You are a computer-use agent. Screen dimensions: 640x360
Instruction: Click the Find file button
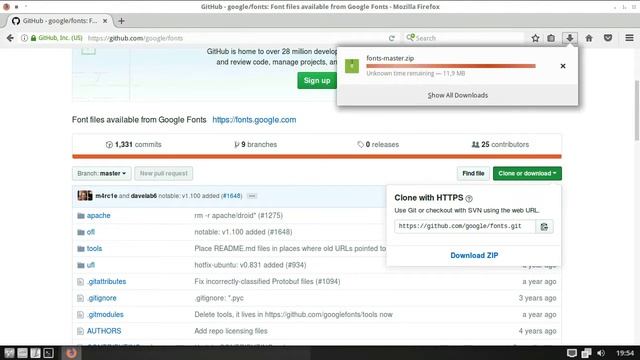[x=473, y=173]
